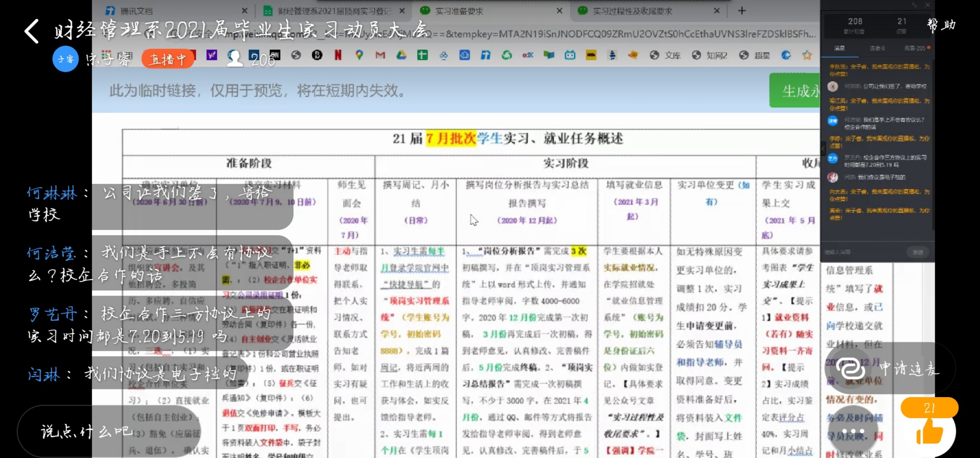Click the star bookmark icon
The width and height of the screenshot is (980, 458).
click(x=807, y=55)
